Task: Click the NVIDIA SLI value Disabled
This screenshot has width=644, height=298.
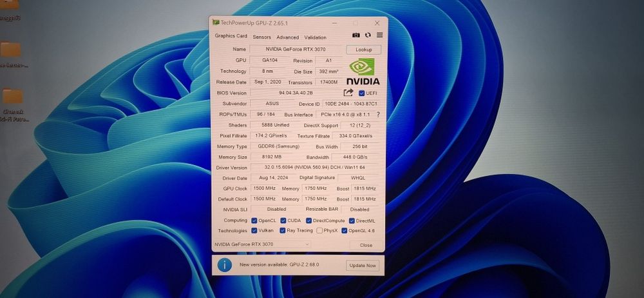Action: (x=276, y=209)
